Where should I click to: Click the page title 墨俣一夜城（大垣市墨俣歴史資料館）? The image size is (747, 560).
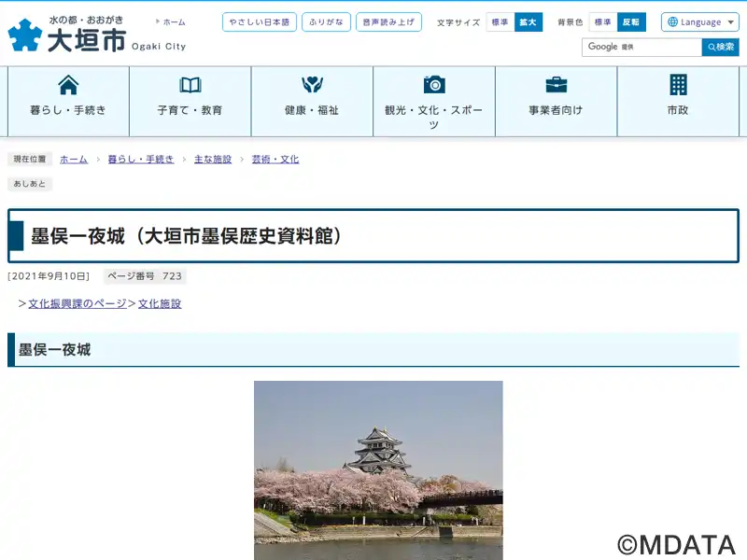187,236
